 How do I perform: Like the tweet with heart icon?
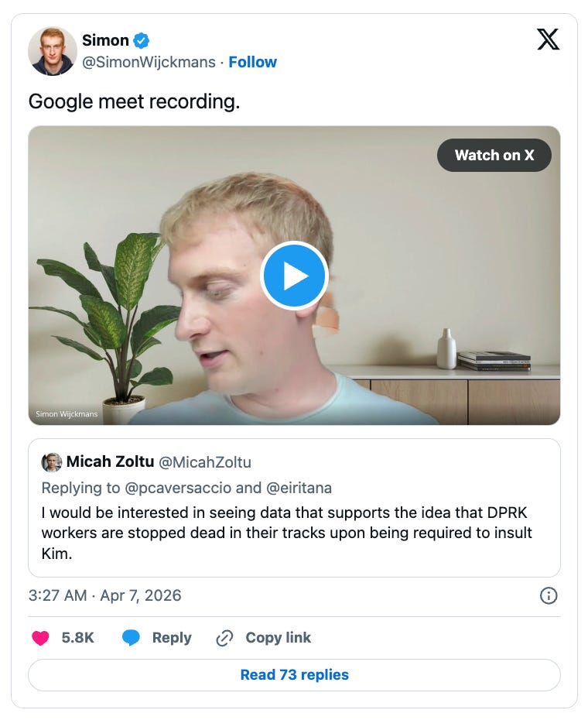[40, 638]
